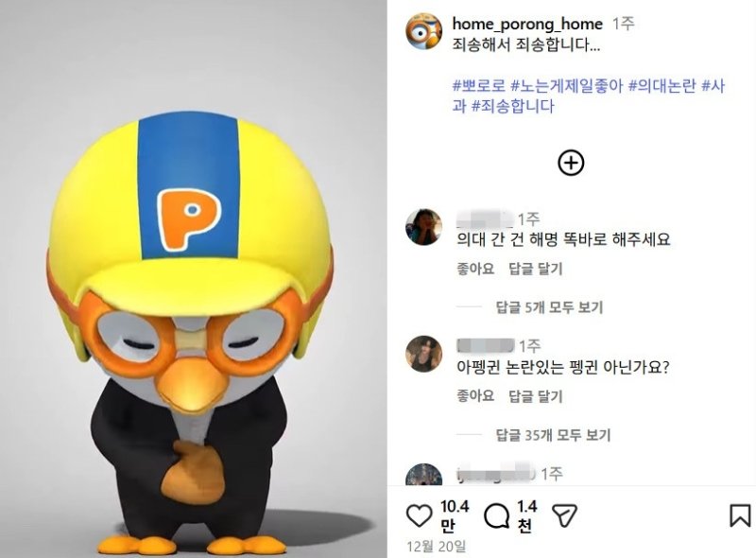Open the #의대논란 hashtag
This screenshot has height=558, width=756.
tap(662, 86)
